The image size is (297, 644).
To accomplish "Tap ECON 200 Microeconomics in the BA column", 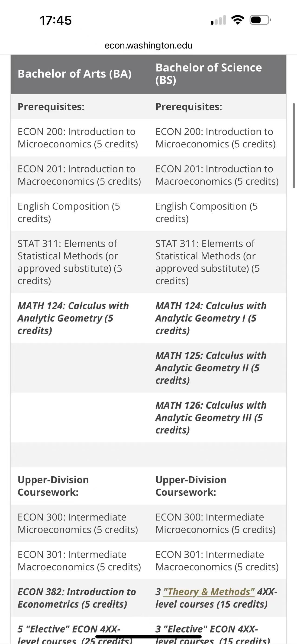I will pos(77,138).
